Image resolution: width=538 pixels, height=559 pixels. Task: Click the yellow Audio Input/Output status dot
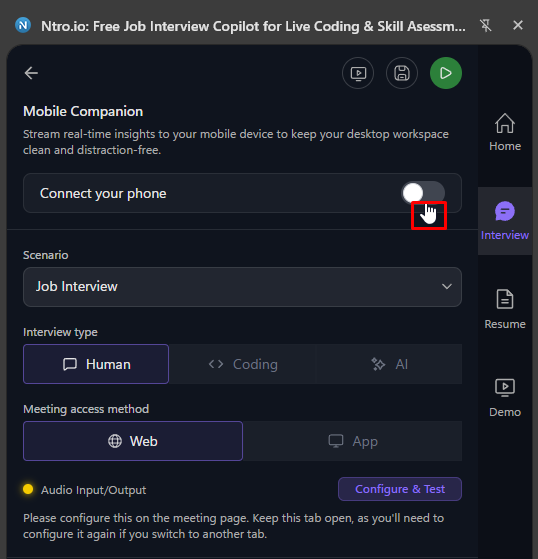[x=28, y=489]
